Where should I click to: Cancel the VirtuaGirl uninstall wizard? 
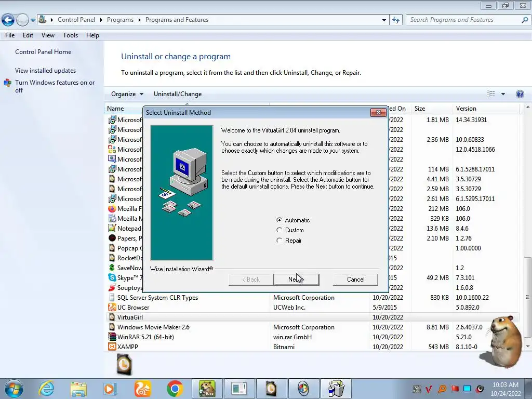[355, 279]
